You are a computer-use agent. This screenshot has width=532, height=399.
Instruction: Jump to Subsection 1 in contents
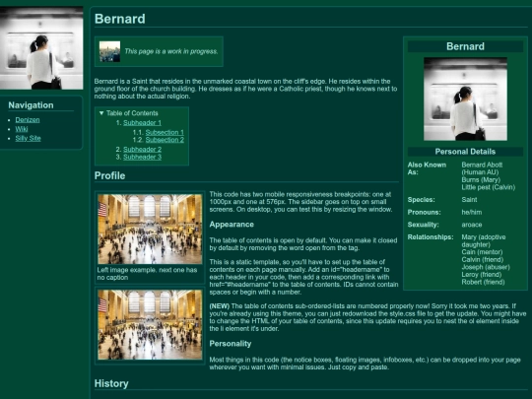coord(165,132)
